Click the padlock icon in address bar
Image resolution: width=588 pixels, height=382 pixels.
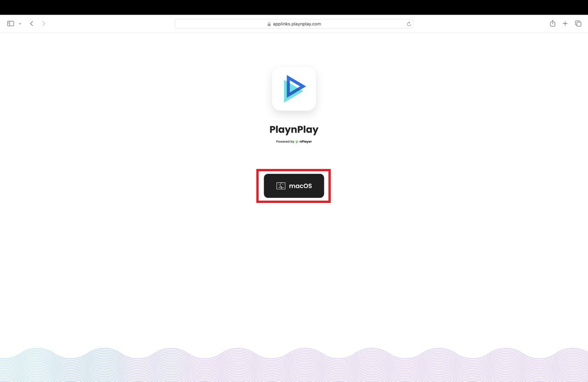[269, 24]
